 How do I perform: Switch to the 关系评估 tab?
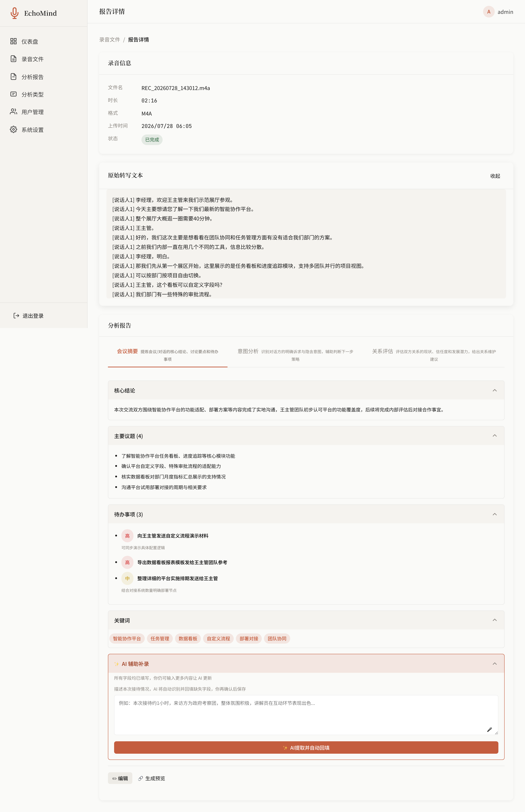434,355
